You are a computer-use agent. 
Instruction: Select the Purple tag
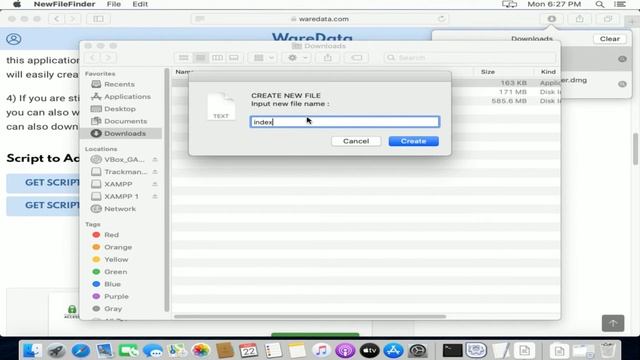pos(116,296)
